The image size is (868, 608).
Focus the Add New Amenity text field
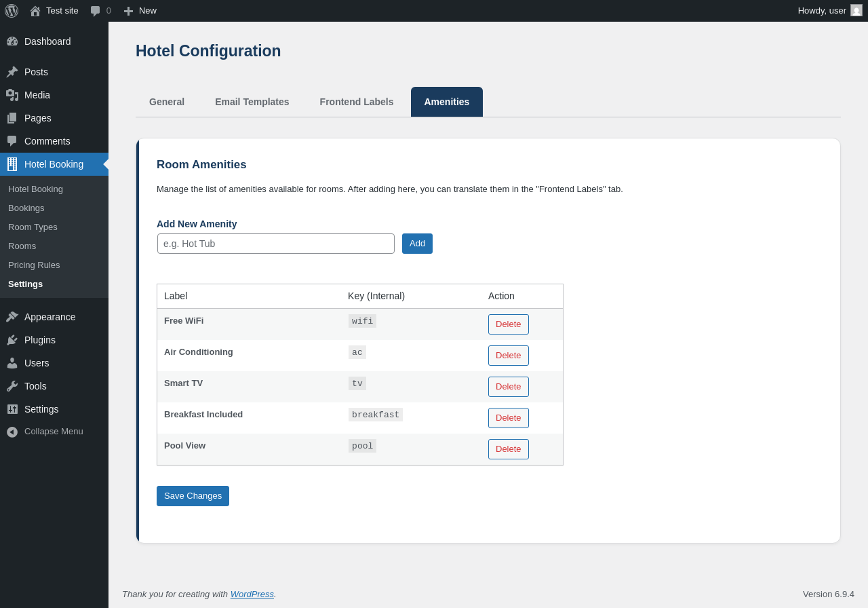click(276, 244)
